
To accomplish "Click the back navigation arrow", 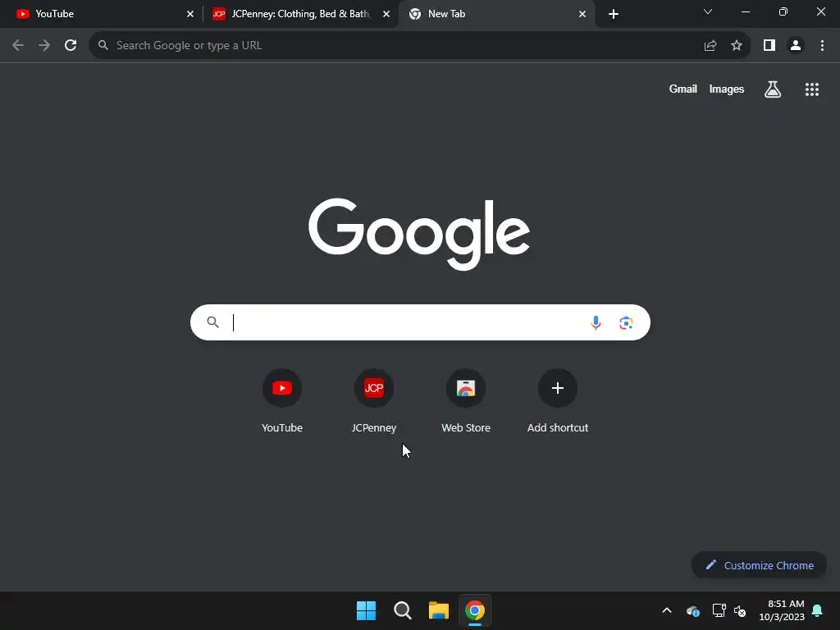I will click(x=18, y=46).
